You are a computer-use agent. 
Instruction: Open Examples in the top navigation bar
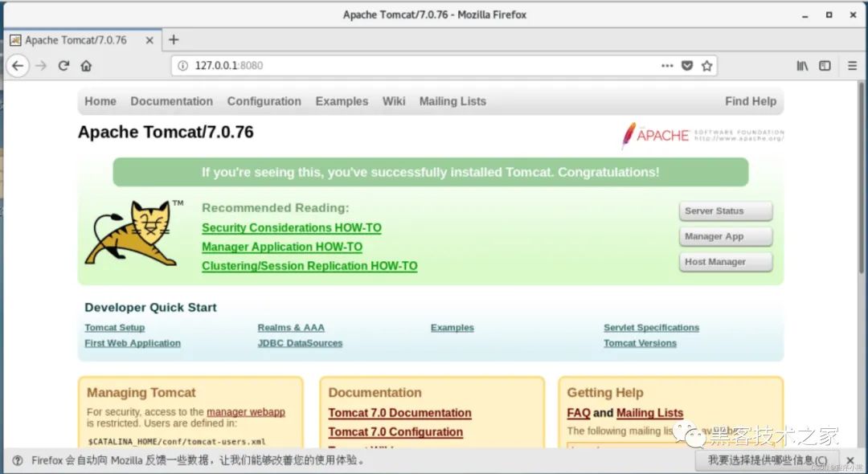pyautogui.click(x=342, y=101)
